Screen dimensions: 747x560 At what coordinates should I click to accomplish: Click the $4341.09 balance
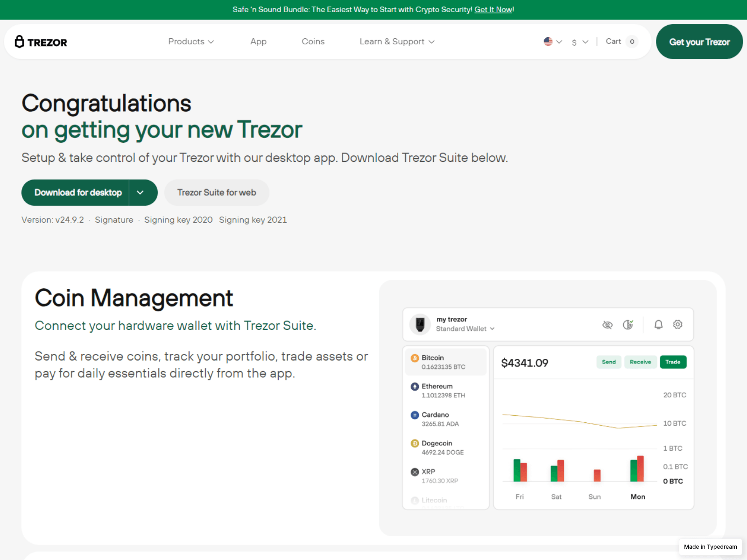[525, 363]
